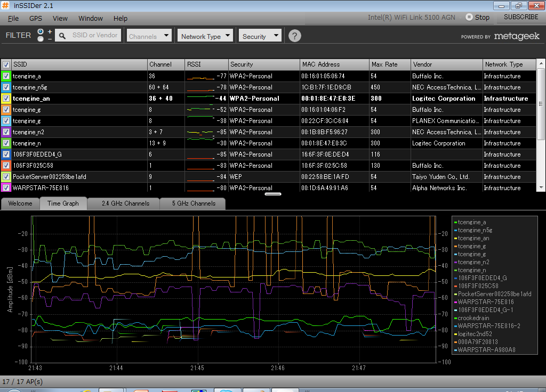Screen dimensions: 546x392
Task: Click vendor Taiyo Yuden Co., Ltd.
Action: [441, 177]
